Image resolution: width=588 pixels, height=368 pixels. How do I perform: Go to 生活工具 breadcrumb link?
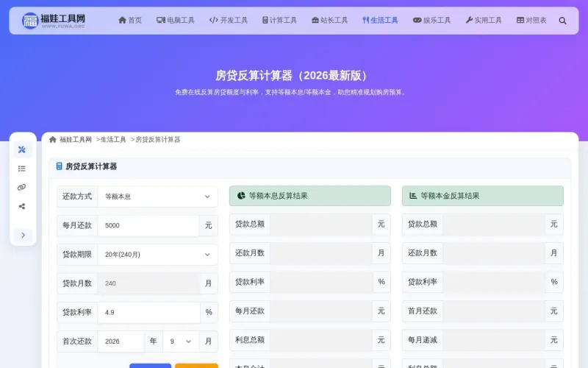(x=113, y=139)
